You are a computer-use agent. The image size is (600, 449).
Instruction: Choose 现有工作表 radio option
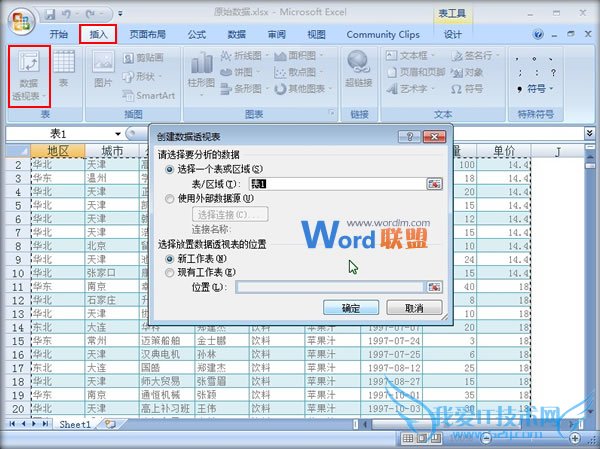pyautogui.click(x=170, y=273)
